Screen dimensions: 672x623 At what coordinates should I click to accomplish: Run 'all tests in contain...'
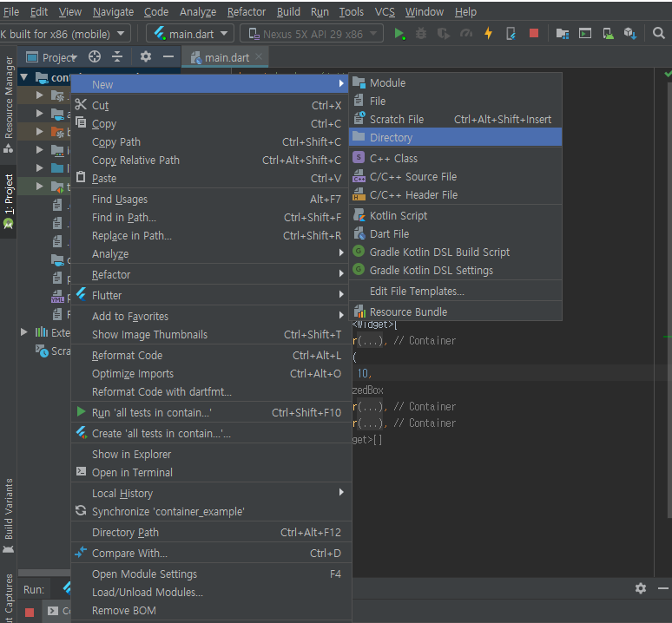coord(211,412)
